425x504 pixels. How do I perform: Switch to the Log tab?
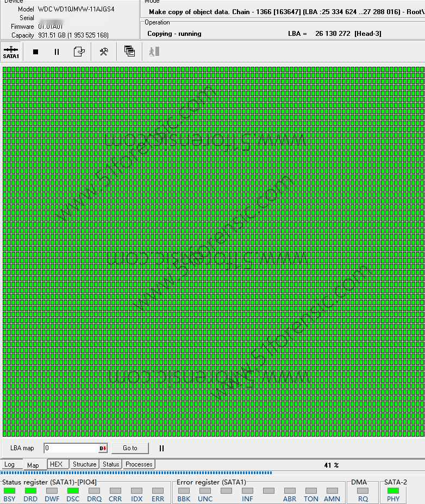click(x=10, y=464)
